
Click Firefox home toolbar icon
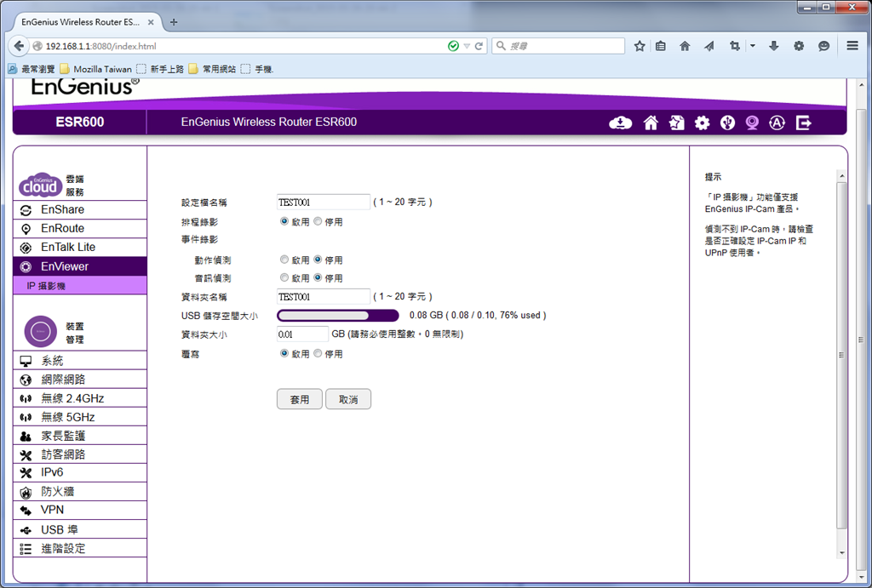[686, 46]
